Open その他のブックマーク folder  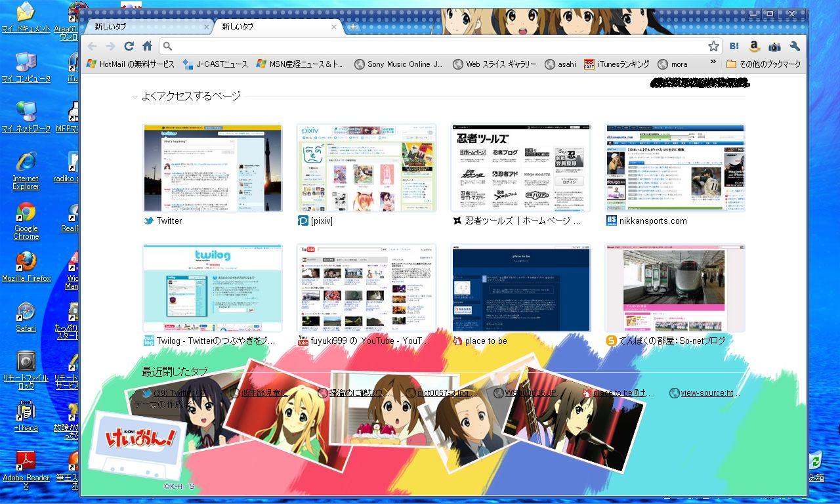(x=764, y=64)
